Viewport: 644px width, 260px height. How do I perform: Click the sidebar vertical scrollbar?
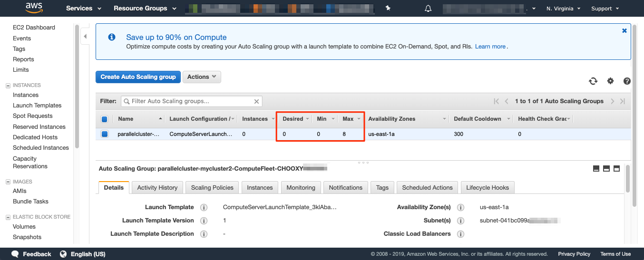point(77,87)
